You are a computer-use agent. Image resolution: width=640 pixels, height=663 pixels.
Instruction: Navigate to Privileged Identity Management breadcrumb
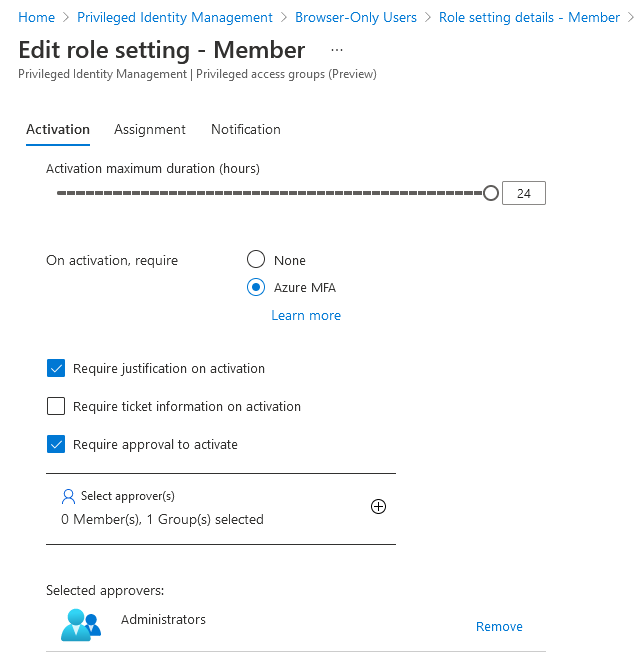175,17
